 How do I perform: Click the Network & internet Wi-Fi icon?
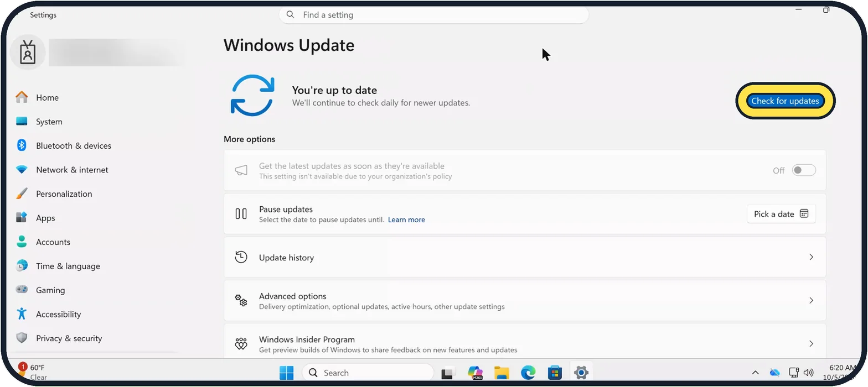22,170
